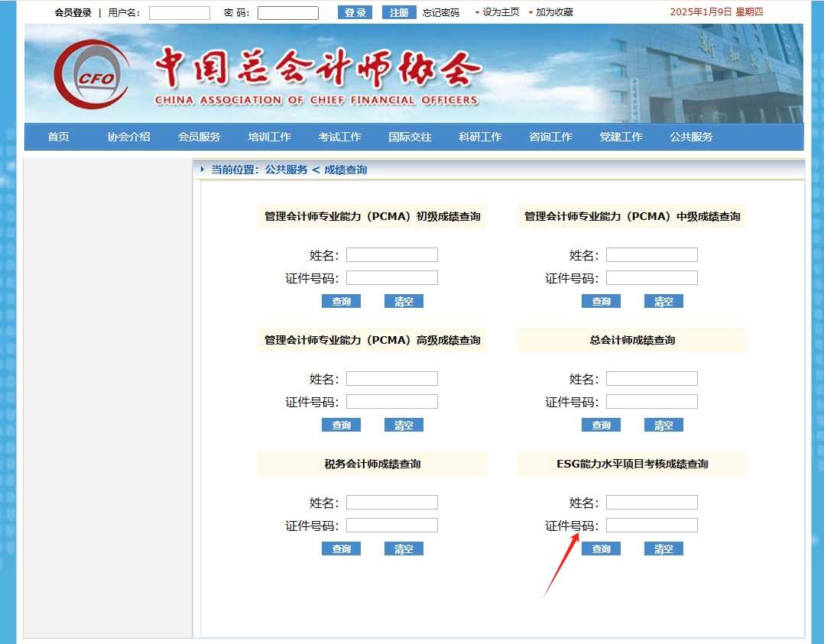Viewport: 824px width, 644px height.
Task: Click 清空 under PCMA 中级成绩查询
Action: pos(663,301)
